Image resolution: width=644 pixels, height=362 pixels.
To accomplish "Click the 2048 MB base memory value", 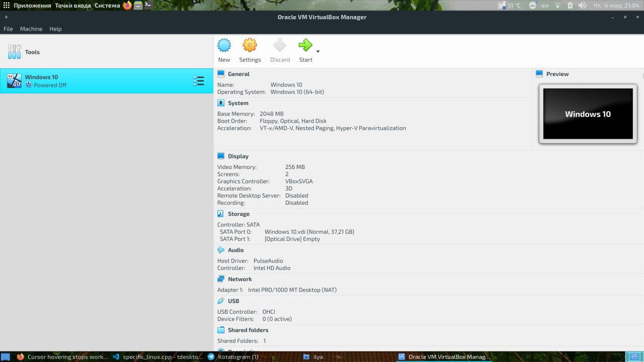I will [x=272, y=114].
